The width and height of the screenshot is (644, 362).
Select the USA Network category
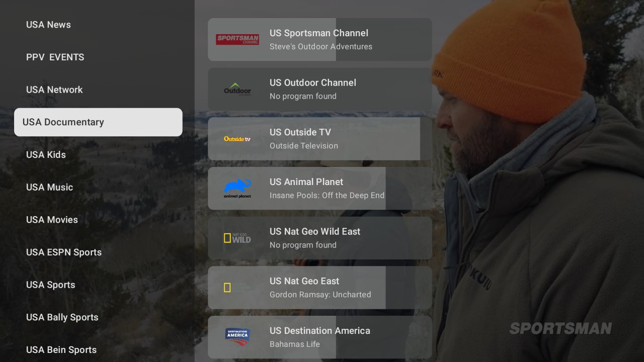[x=54, y=89]
